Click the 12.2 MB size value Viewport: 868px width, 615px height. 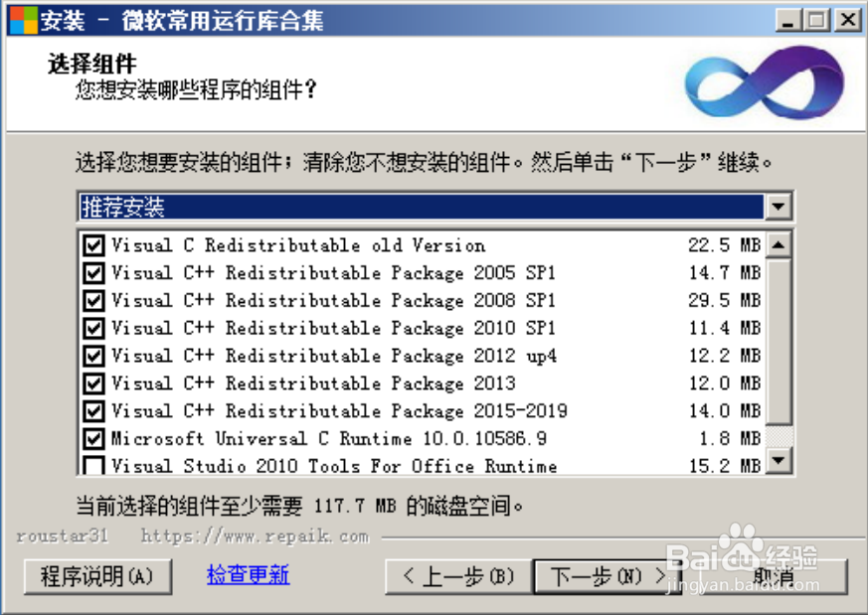725,356
